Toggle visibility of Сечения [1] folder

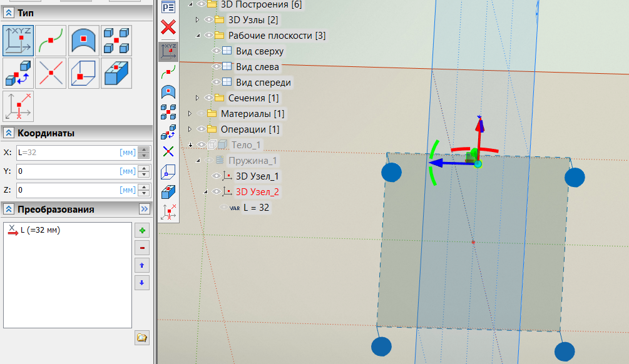pos(208,98)
